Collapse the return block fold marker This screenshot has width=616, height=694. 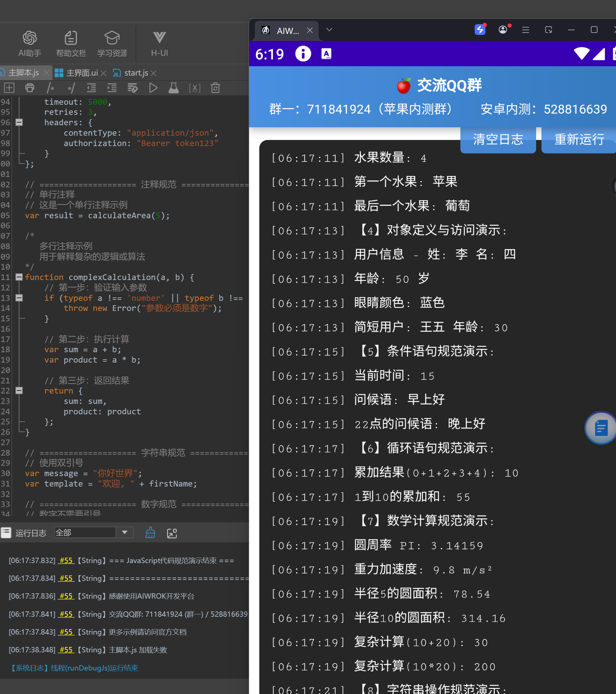[19, 390]
